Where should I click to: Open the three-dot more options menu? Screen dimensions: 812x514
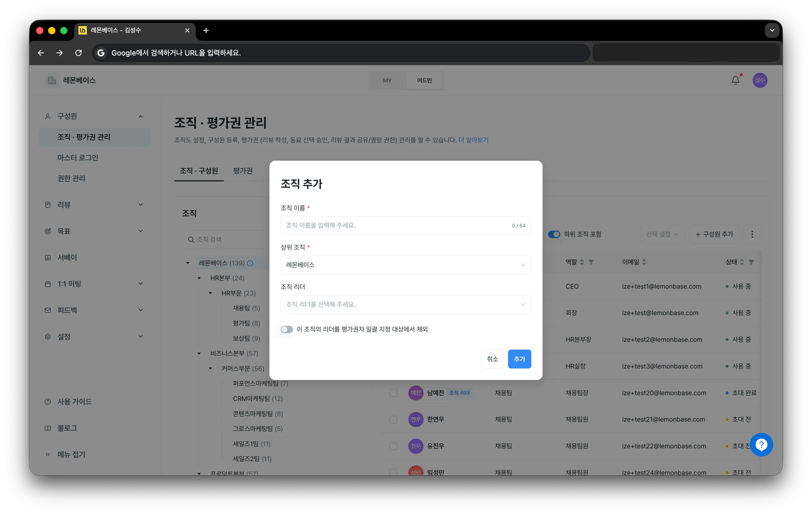point(752,234)
